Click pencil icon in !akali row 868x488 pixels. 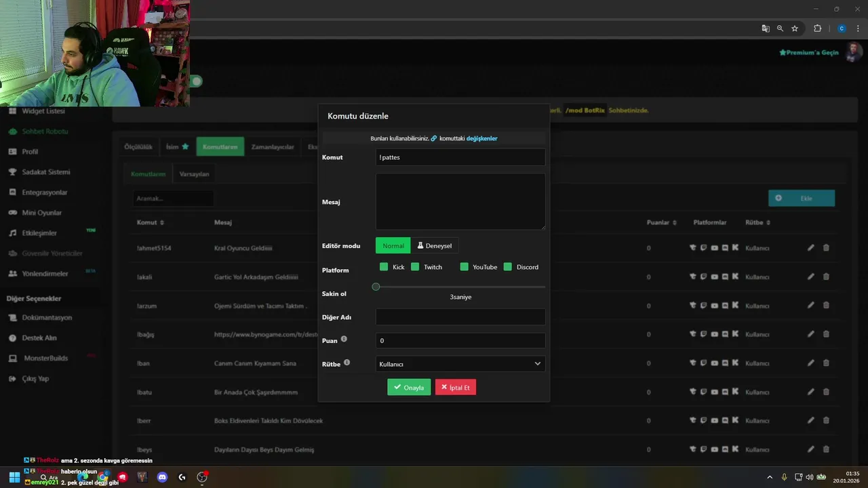[811, 277]
